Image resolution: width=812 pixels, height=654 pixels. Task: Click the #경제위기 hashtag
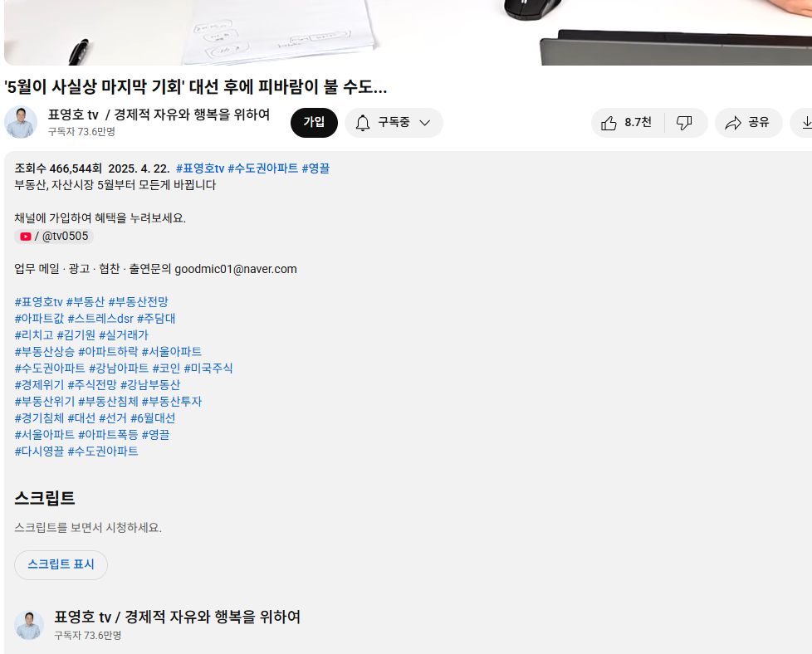39,385
